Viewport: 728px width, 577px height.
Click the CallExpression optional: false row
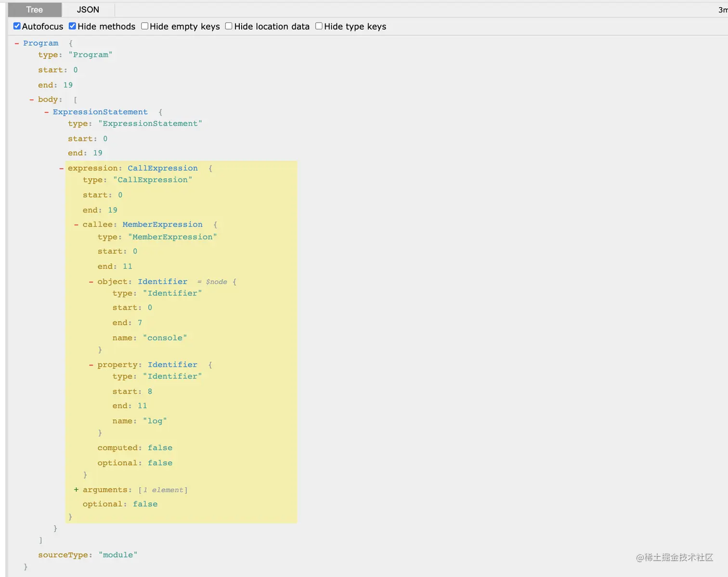point(120,504)
